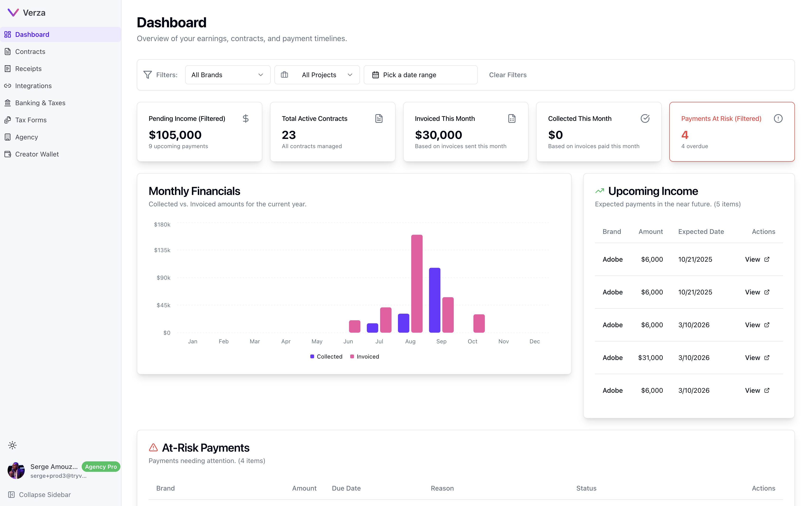Navigate to Tax Forms in sidebar
812x506 pixels.
pos(30,120)
